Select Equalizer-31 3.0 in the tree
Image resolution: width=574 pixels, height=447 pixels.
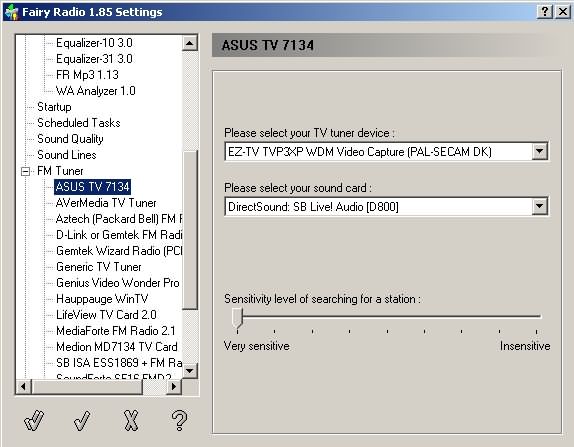94,59
